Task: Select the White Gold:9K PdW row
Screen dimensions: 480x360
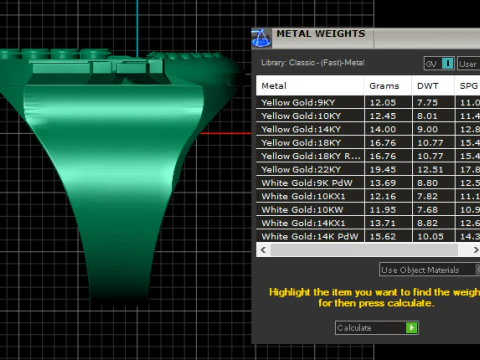Action: (368, 183)
